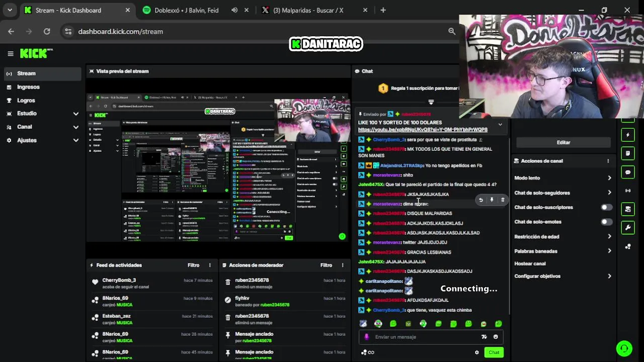Click Esteban_zez activity feed entry

pos(151,319)
